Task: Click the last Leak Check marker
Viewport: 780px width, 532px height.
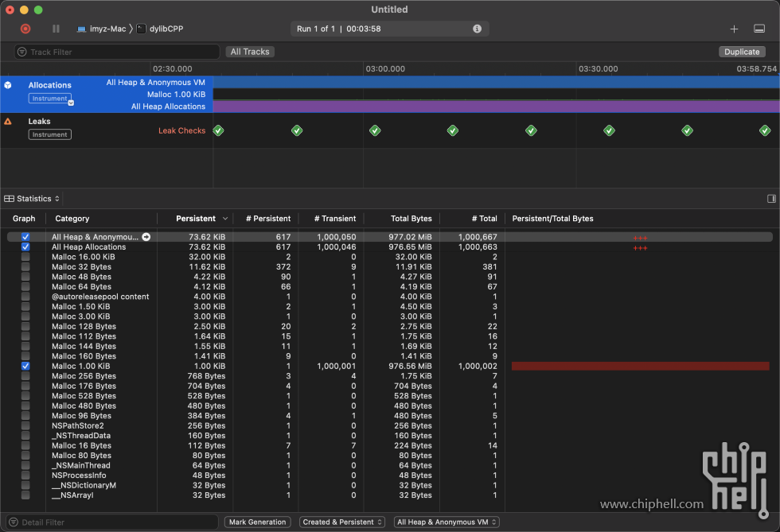Action: click(765, 130)
